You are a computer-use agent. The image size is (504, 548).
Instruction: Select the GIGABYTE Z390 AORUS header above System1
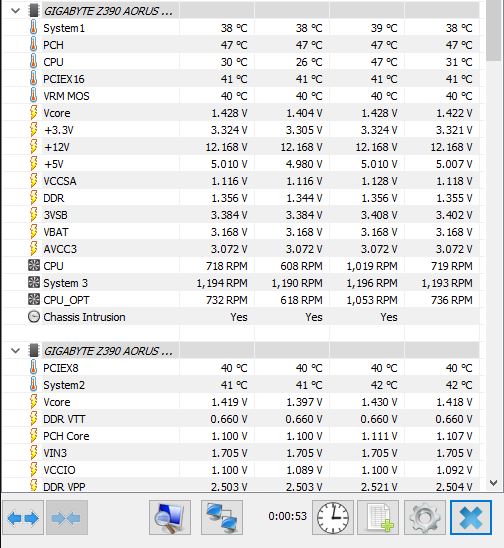point(108,11)
